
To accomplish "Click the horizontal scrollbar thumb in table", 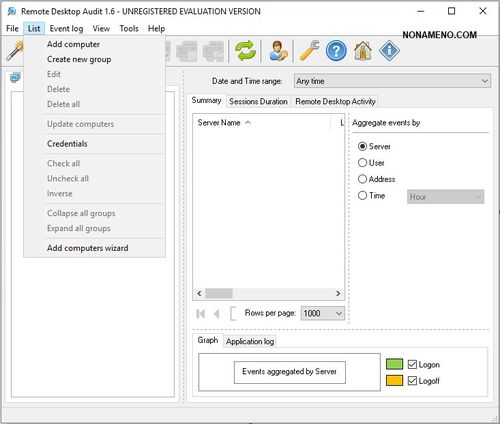I will (x=219, y=293).
